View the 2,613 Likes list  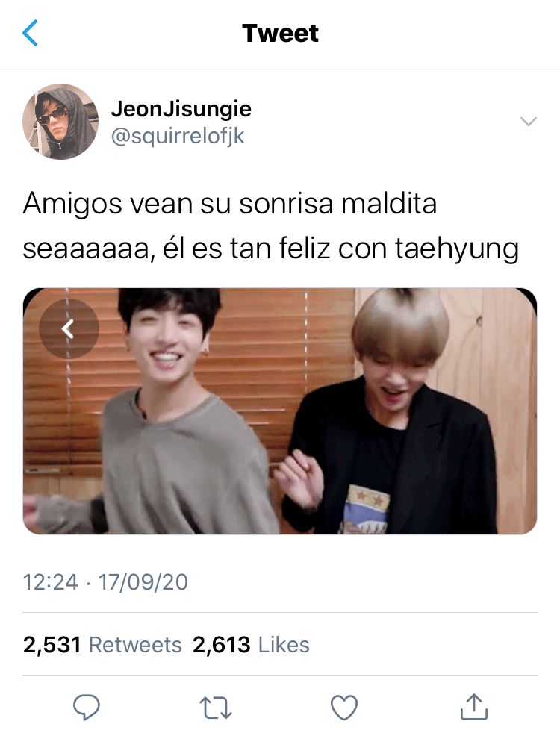point(251,644)
